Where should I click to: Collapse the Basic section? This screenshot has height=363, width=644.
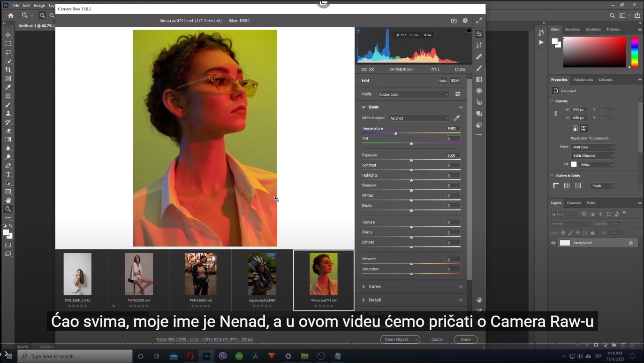pos(364,107)
